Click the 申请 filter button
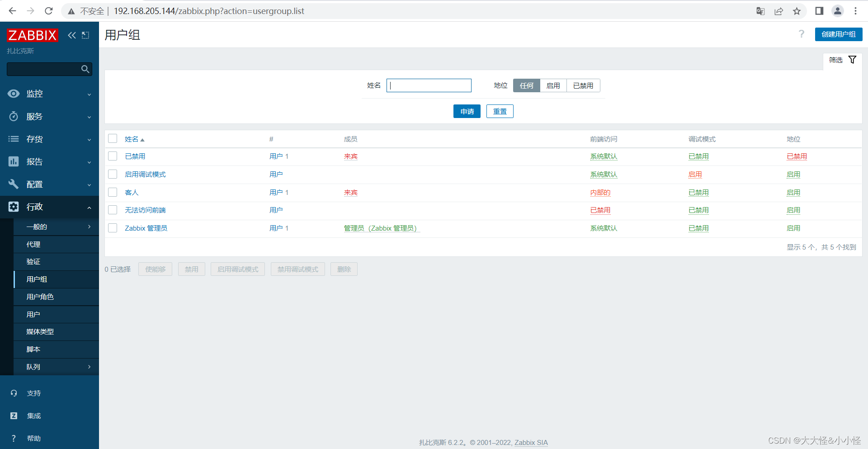The width and height of the screenshot is (868, 449). coord(467,111)
